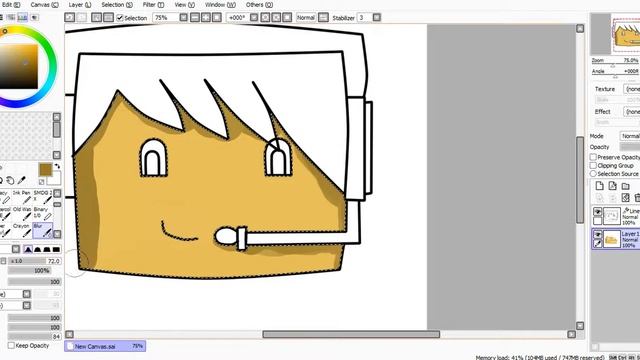Enable Preserve Opacity
This screenshot has height=360, width=640.
(x=593, y=157)
